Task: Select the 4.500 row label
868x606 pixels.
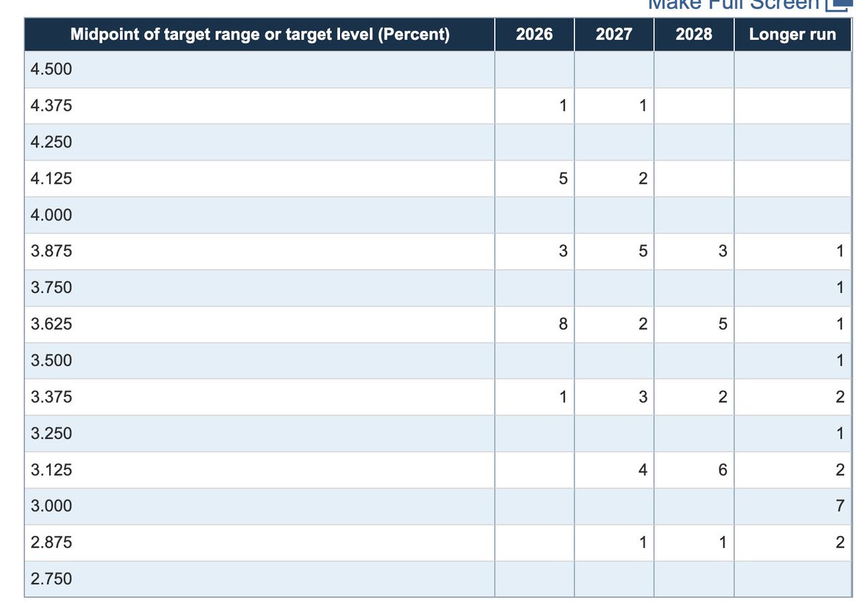Action: [51, 69]
